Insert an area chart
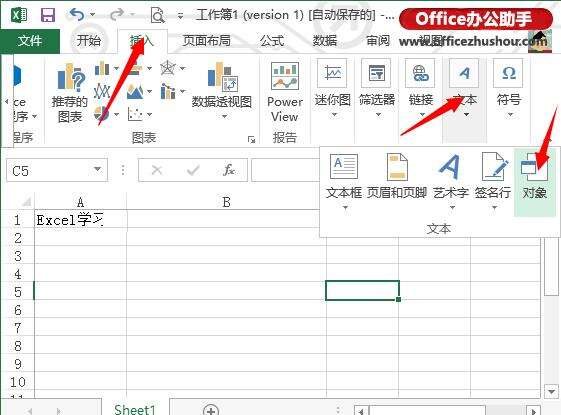The image size is (561, 415). click(x=135, y=91)
